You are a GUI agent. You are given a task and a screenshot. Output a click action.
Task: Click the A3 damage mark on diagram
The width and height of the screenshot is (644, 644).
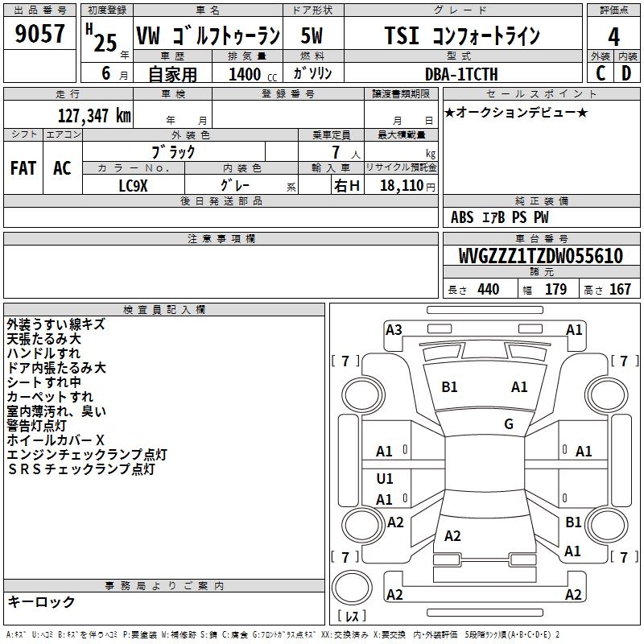tap(394, 329)
